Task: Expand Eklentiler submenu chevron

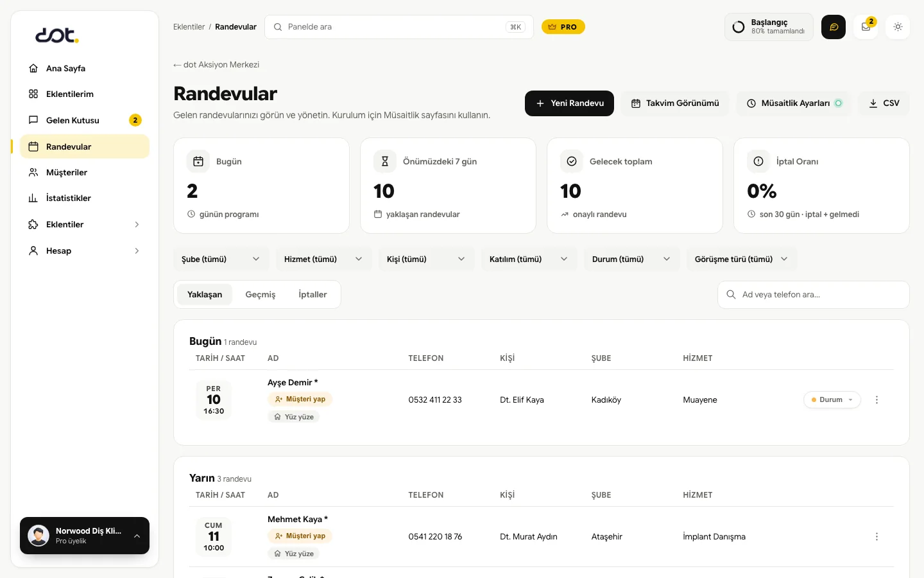Action: (137, 224)
